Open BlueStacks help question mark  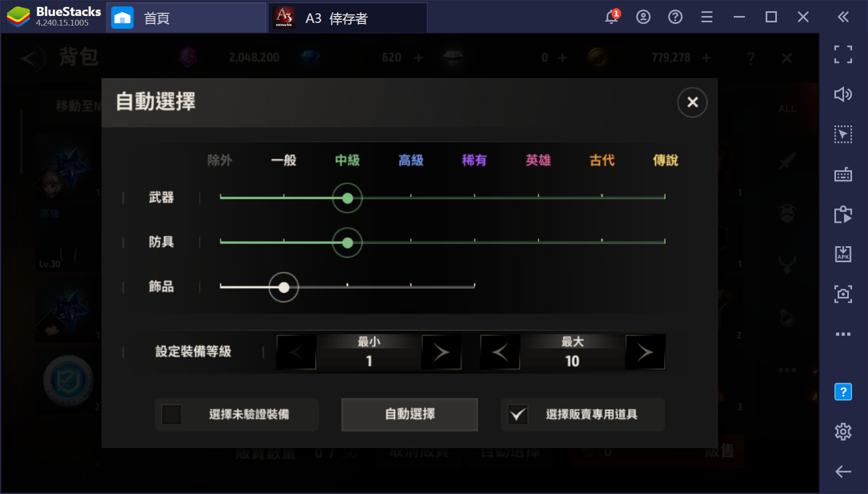(675, 17)
